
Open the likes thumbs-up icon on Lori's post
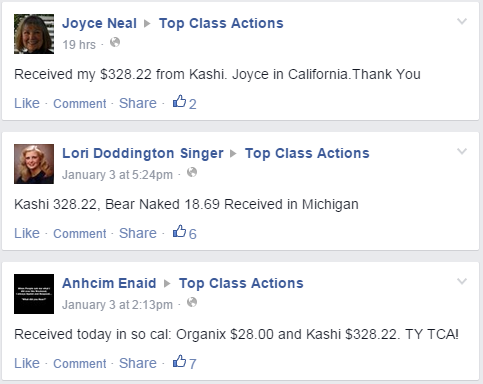point(179,231)
